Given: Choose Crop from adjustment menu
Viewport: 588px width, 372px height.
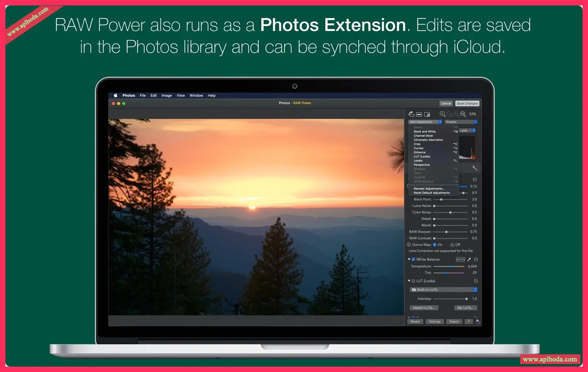Looking at the screenshot, I should (x=434, y=144).
